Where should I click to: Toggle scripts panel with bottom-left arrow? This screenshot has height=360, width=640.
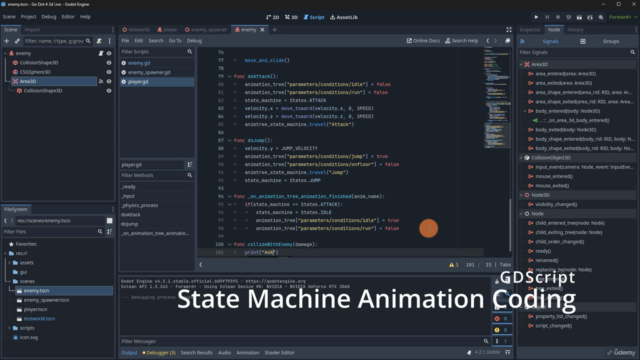pyautogui.click(x=201, y=264)
